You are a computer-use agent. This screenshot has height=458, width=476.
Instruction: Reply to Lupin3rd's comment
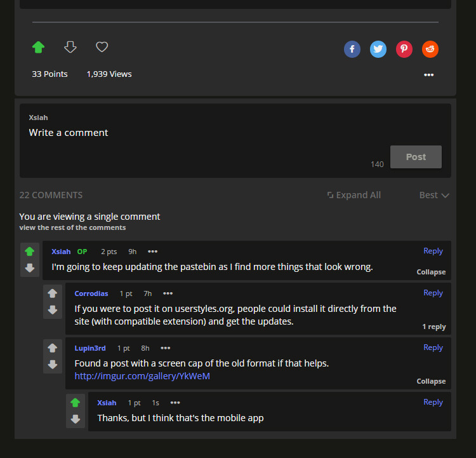(433, 347)
